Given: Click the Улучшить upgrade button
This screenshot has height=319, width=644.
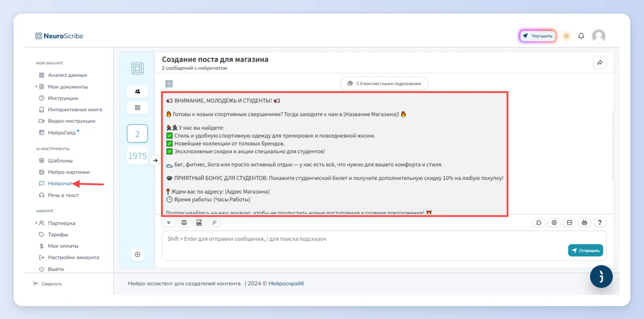Looking at the screenshot, I should (538, 36).
